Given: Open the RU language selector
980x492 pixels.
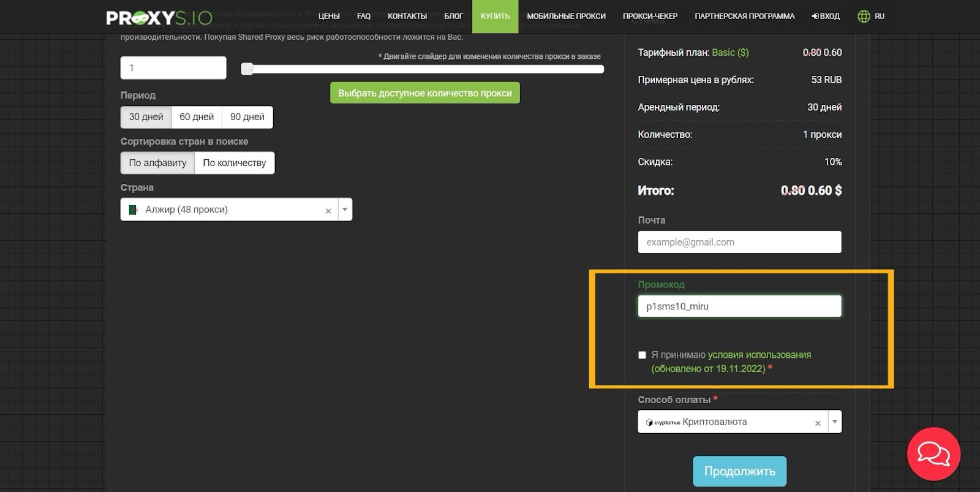Looking at the screenshot, I should pyautogui.click(x=880, y=17).
